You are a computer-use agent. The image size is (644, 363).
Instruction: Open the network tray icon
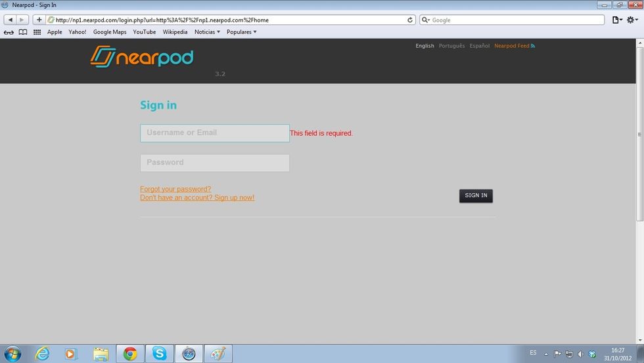[569, 354]
